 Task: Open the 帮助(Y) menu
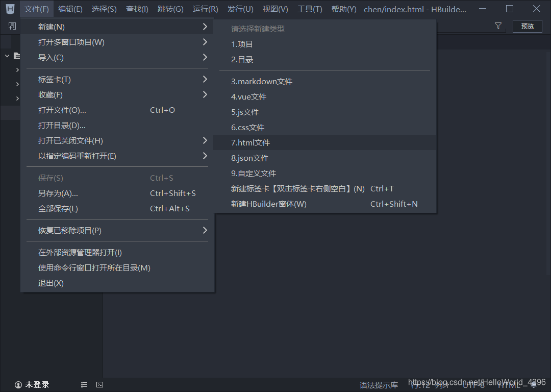point(344,9)
